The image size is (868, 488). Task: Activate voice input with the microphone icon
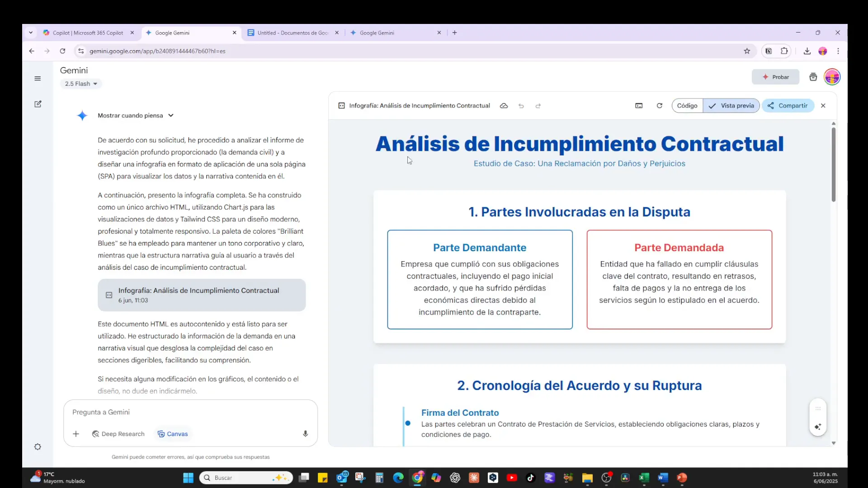pyautogui.click(x=306, y=433)
